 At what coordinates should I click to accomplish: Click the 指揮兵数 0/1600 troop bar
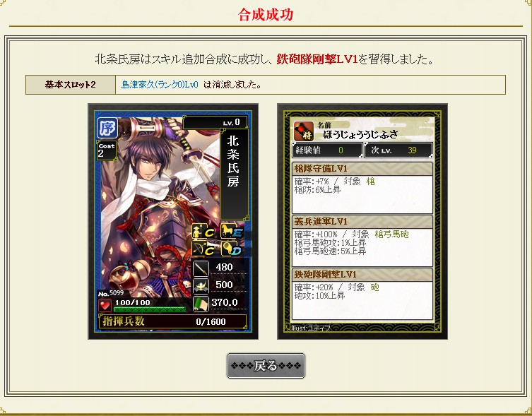(173, 321)
